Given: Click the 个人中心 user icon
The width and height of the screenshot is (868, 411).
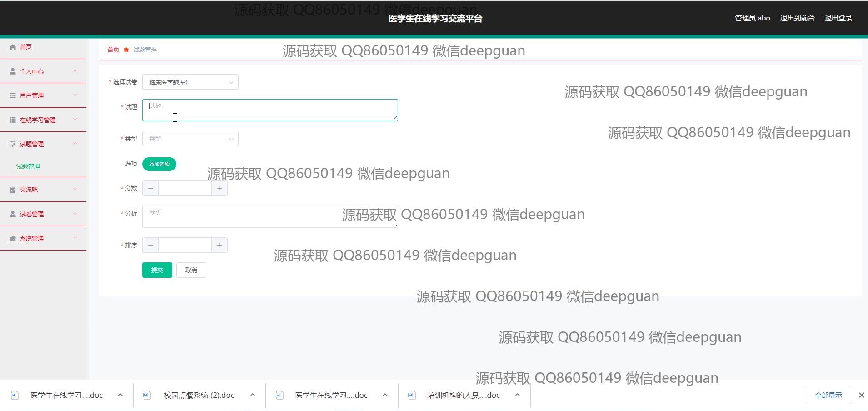Looking at the screenshot, I should pos(13,71).
